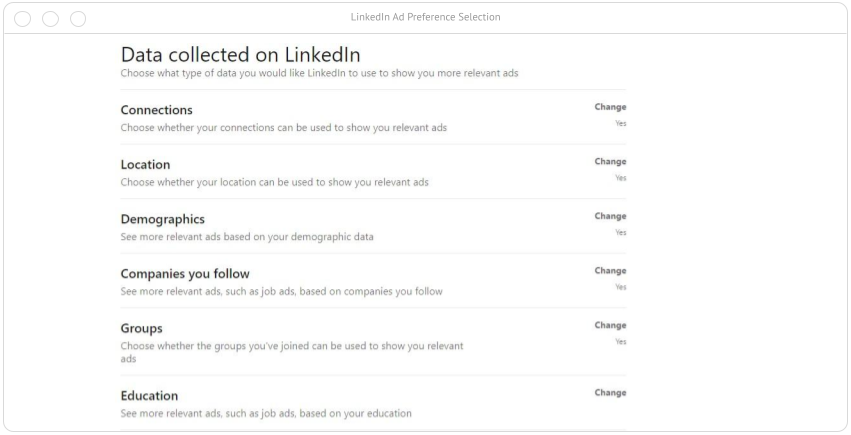Click Yes status for Companies you follow
The width and height of the screenshot is (851, 435).
coord(621,287)
